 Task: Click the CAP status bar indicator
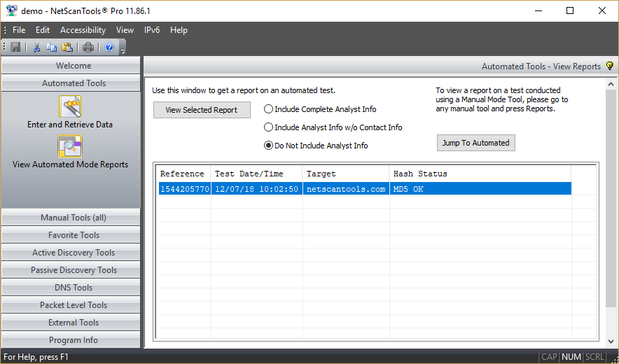pyautogui.click(x=549, y=357)
